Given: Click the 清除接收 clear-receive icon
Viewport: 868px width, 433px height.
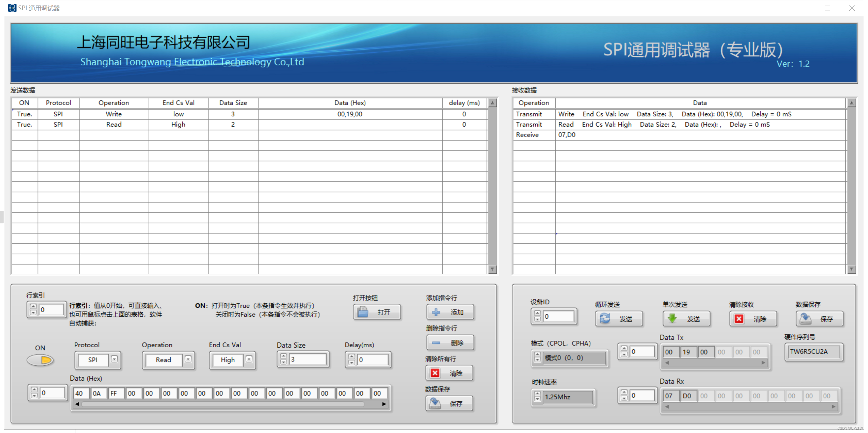Looking at the screenshot, I should tap(739, 318).
